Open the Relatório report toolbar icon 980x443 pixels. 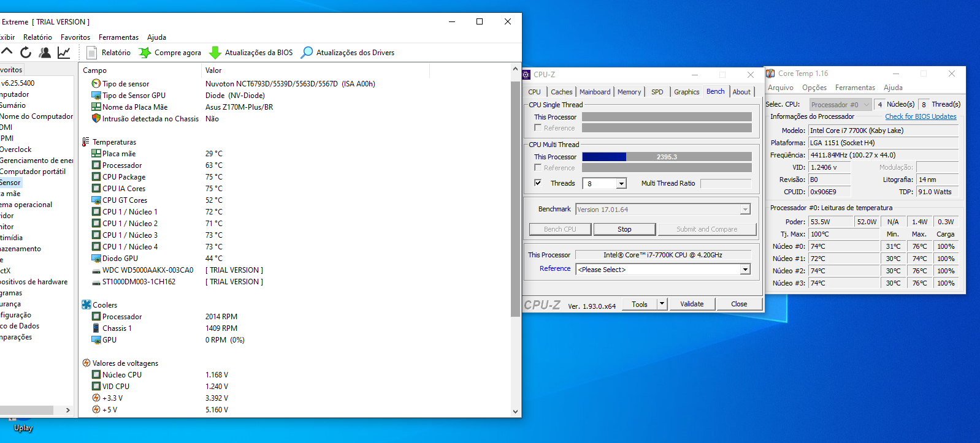(x=92, y=53)
